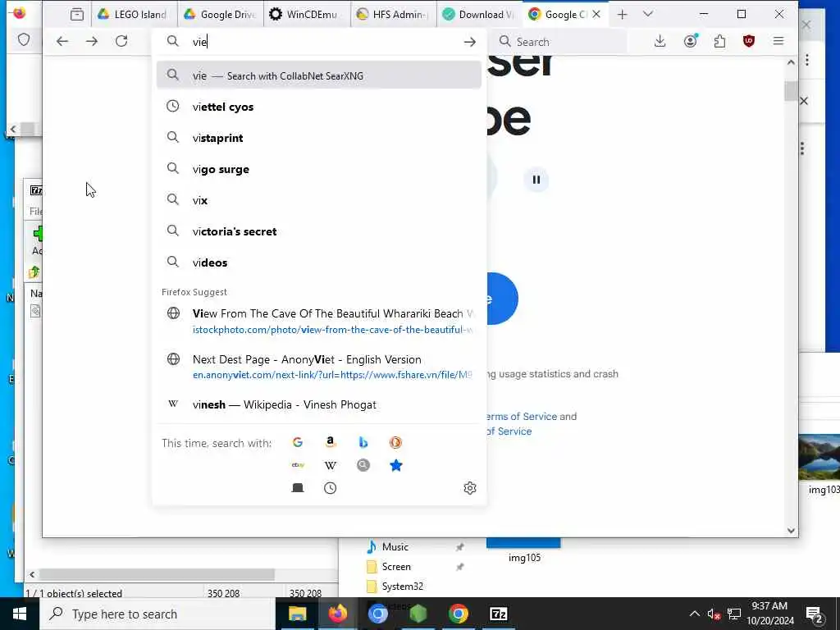Click the Go arrow in address bar
Screen dimensions: 840x630
[470, 42]
